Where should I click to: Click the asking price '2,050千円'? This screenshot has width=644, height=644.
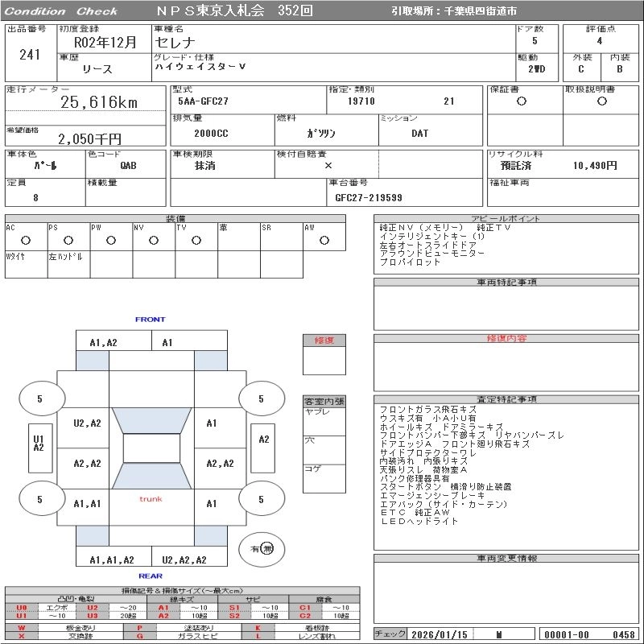click(x=89, y=139)
